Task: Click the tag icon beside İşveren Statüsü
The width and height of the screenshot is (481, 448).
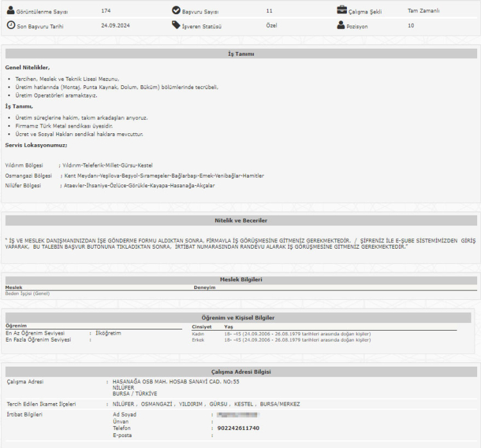Action: coord(176,25)
